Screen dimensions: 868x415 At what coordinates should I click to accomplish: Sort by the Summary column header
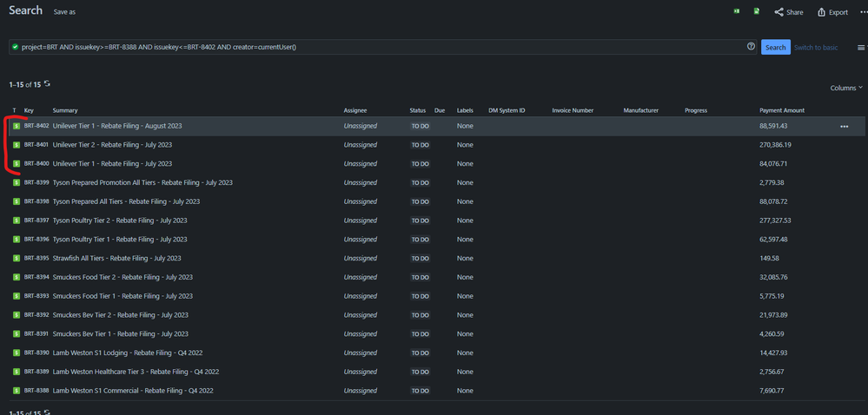pyautogui.click(x=65, y=110)
